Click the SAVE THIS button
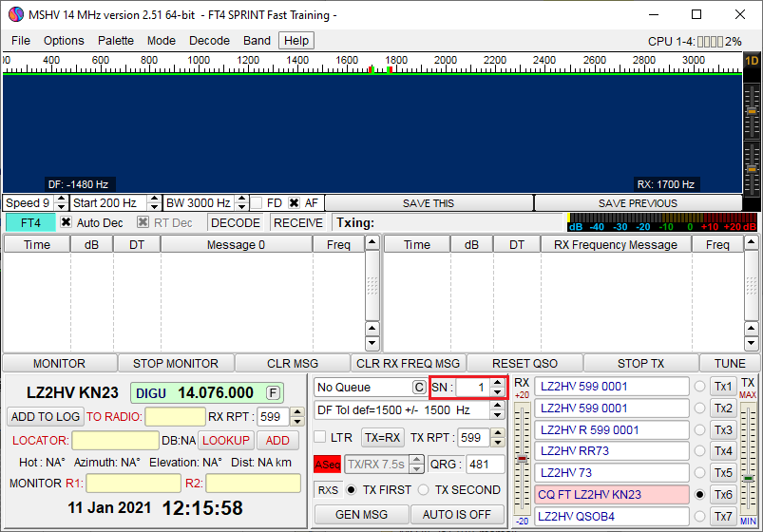Screen dimensions: 763x532 point(429,203)
